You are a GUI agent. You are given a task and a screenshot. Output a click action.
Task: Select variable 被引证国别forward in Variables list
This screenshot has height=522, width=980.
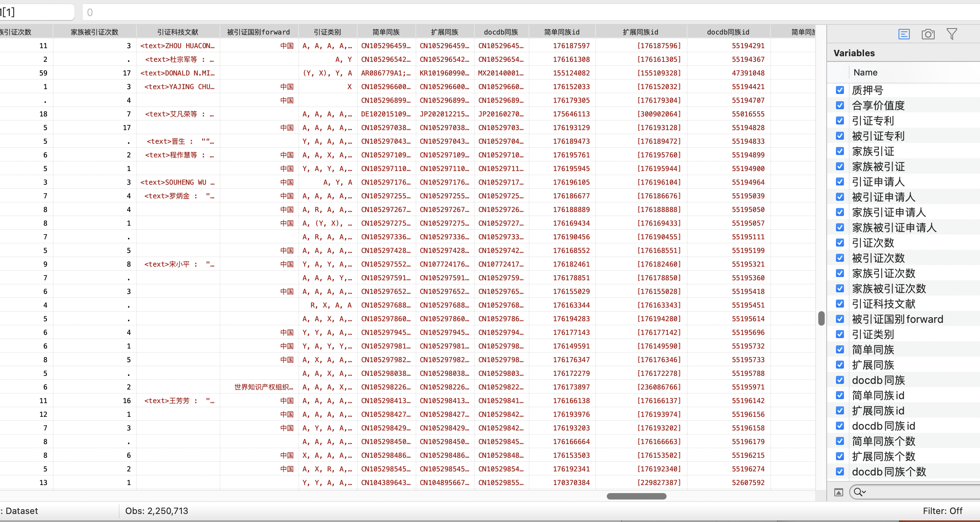point(897,319)
